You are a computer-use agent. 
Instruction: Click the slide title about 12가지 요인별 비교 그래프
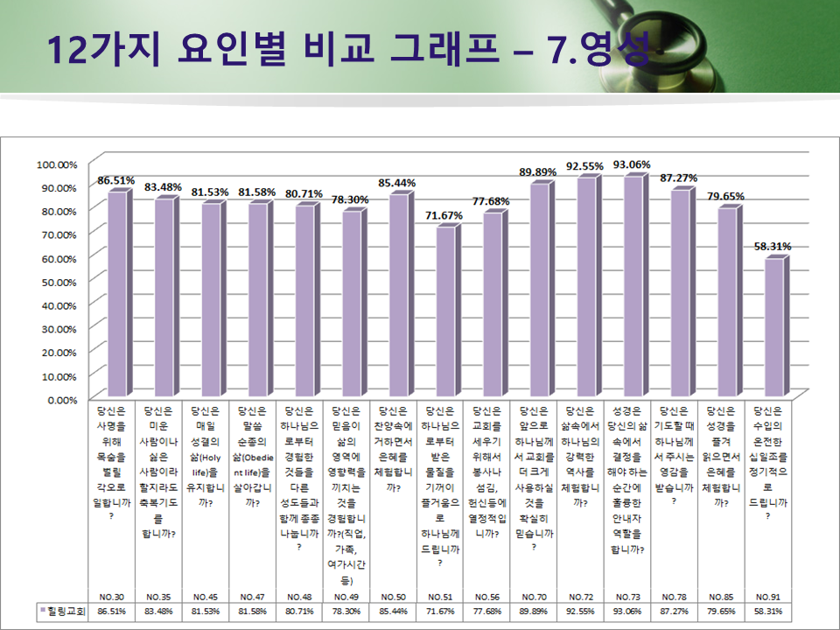pyautogui.click(x=350, y=51)
